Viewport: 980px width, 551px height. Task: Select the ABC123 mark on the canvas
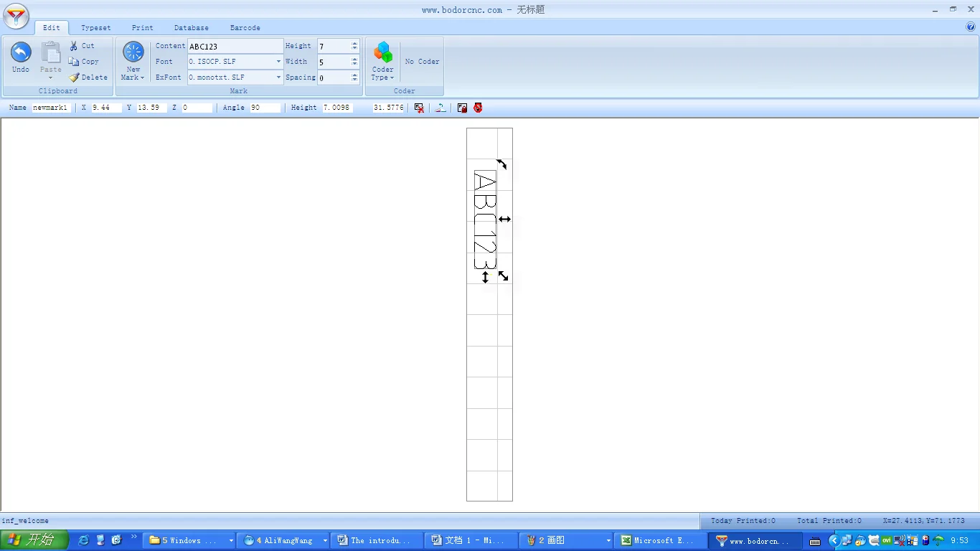point(485,220)
